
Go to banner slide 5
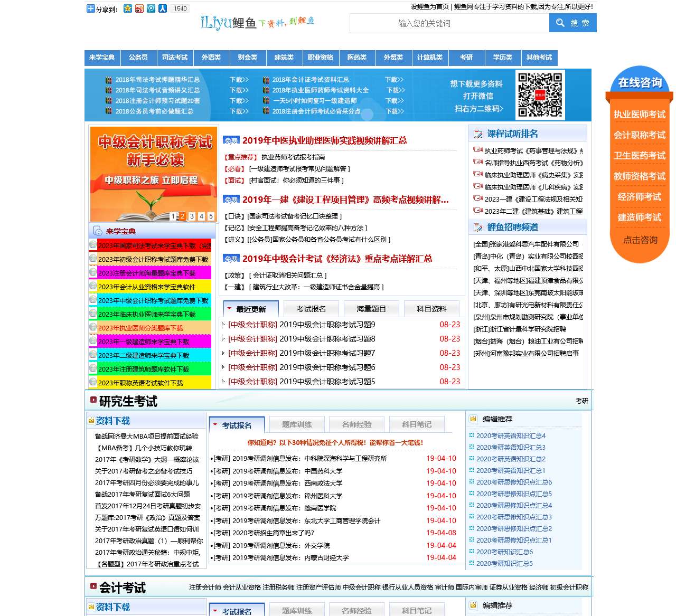[211, 216]
